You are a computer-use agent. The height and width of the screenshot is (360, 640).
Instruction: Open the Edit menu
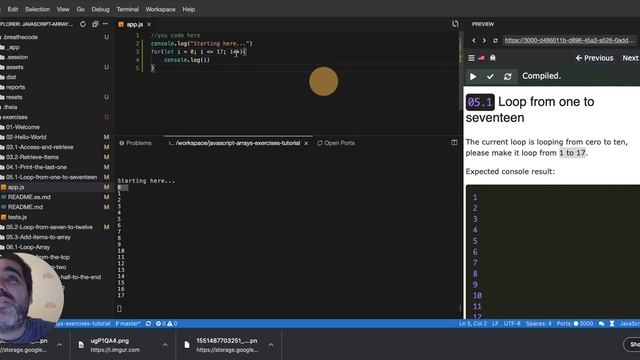point(13,9)
